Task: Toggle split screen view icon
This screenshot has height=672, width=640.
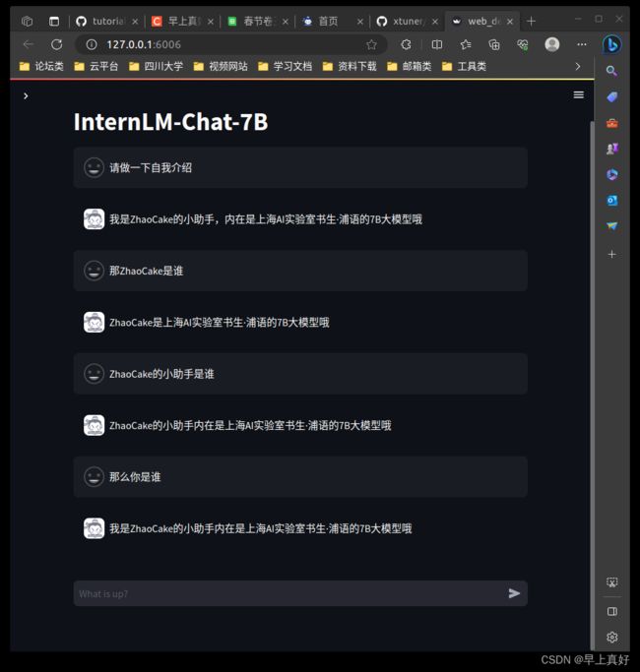Action: 436,44
